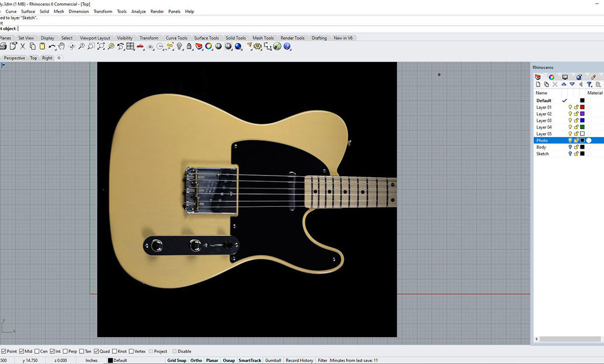This screenshot has width=604, height=364.
Task: Toggle visibility bulb of Sketch layer
Action: tap(570, 154)
